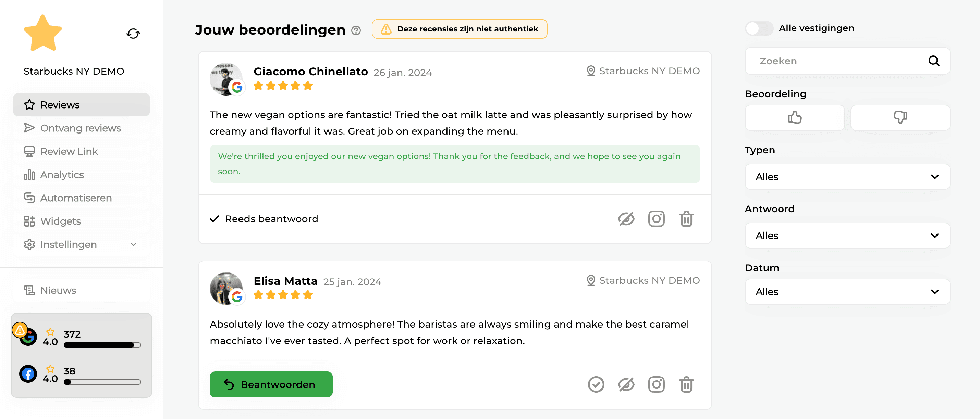Open the Antwoord dropdown

coord(847,236)
